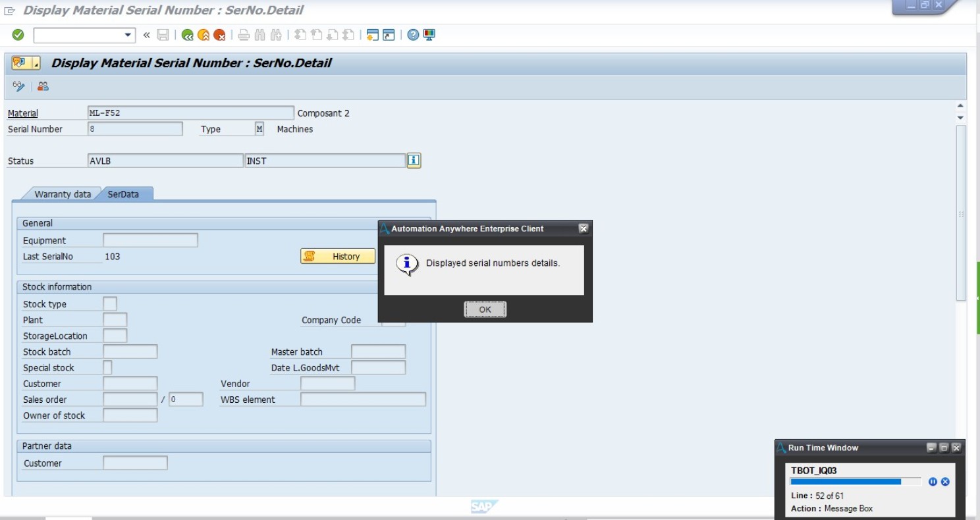Click the Last SerialNo value 103

point(113,256)
